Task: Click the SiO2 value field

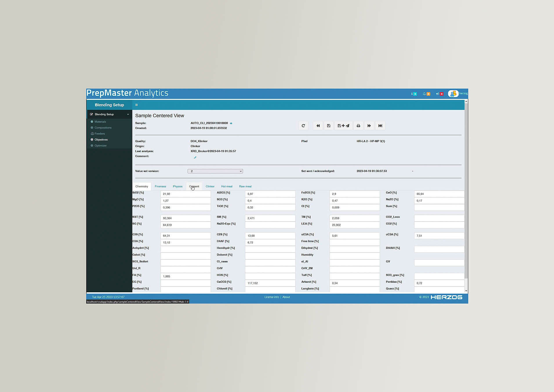Action: (186, 194)
